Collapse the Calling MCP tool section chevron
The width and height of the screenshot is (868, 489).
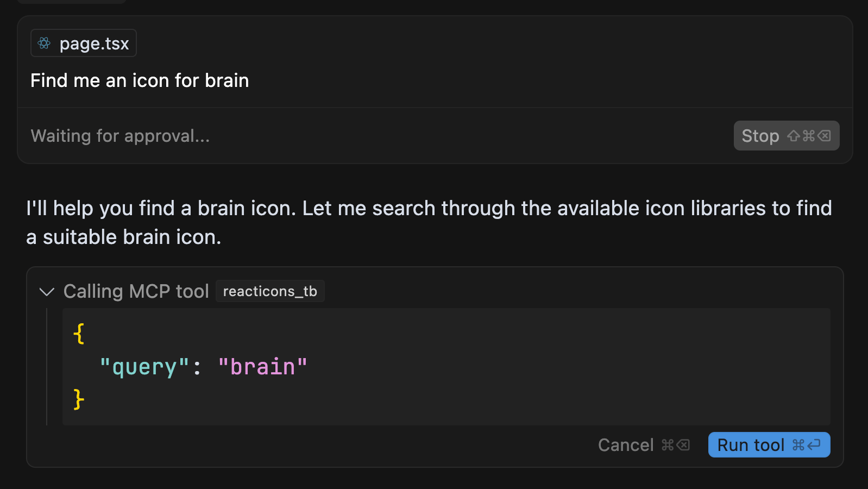point(47,292)
